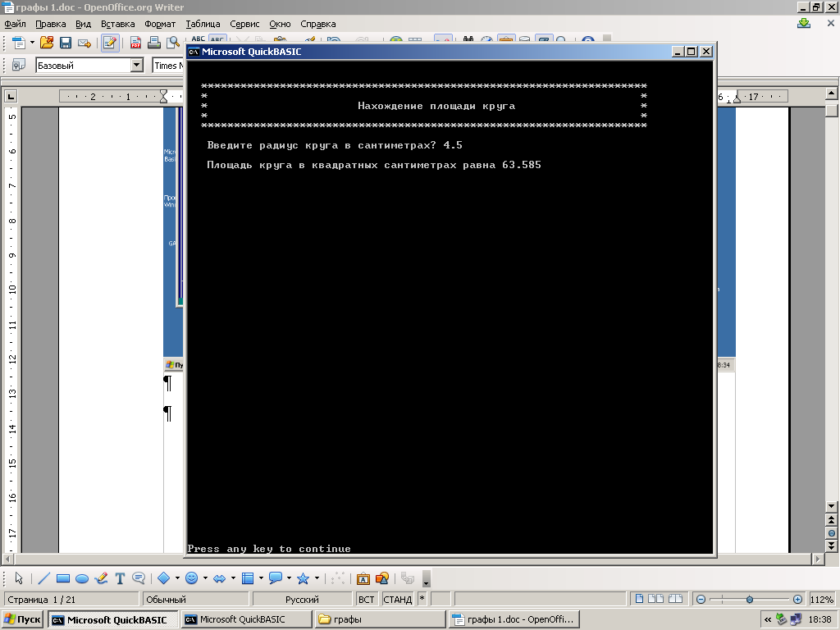
Task: Open the Вид menu
Action: [x=83, y=24]
